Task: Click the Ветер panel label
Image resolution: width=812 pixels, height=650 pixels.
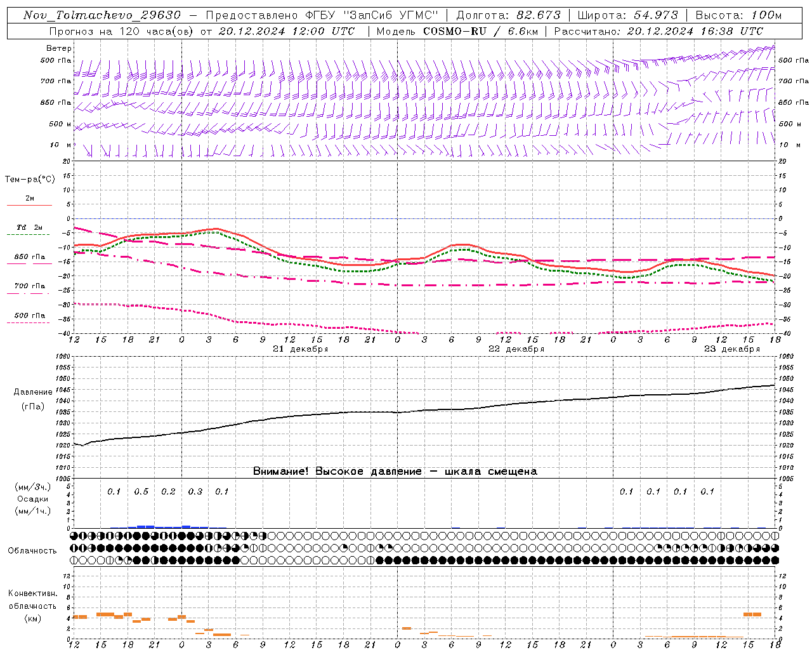Action: (59, 48)
